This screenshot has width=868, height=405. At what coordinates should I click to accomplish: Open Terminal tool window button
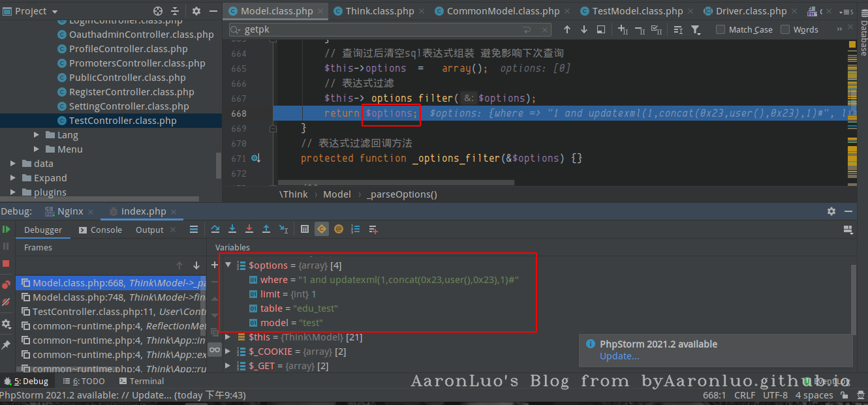tap(141, 381)
